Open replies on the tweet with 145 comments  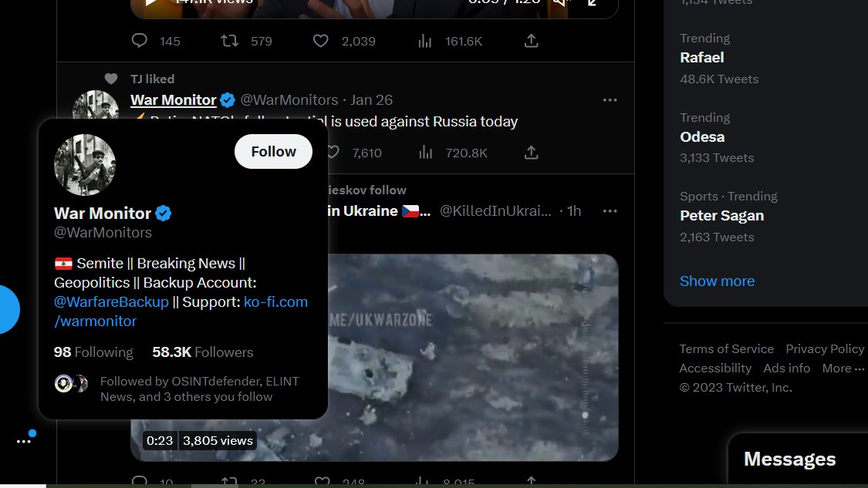coord(140,41)
